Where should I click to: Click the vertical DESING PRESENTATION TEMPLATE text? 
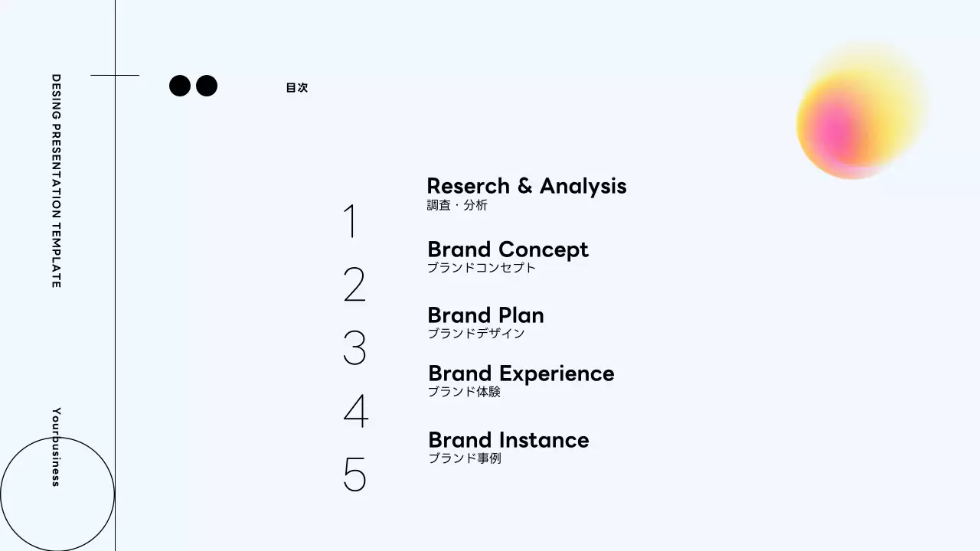pos(56,181)
